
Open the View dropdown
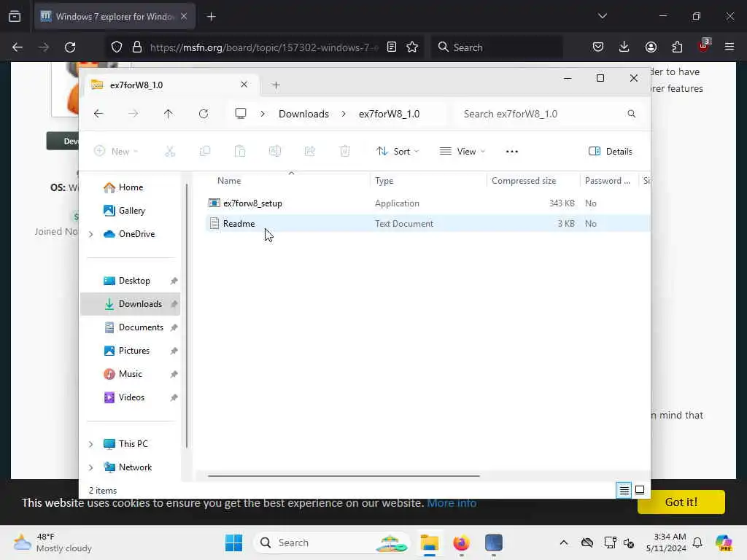(x=462, y=152)
